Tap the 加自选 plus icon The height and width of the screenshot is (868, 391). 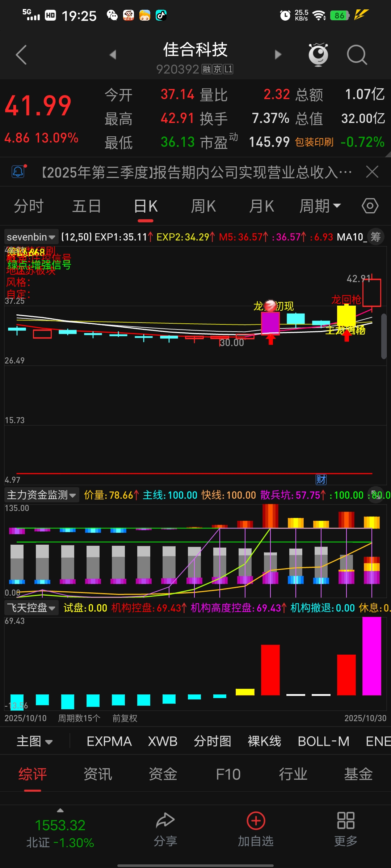256,821
